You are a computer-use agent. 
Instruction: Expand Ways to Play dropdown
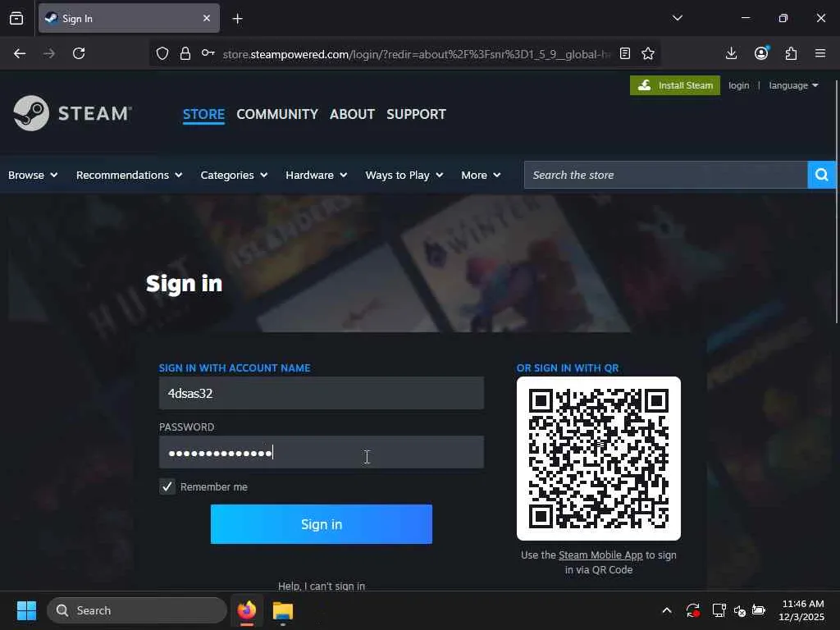pyautogui.click(x=404, y=176)
